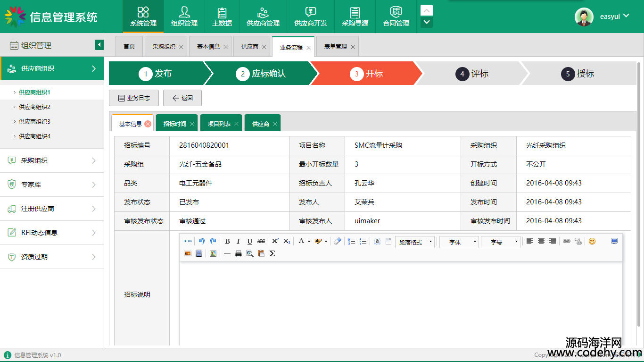Print the editor content
The width and height of the screenshot is (644, 362).
[x=239, y=253]
